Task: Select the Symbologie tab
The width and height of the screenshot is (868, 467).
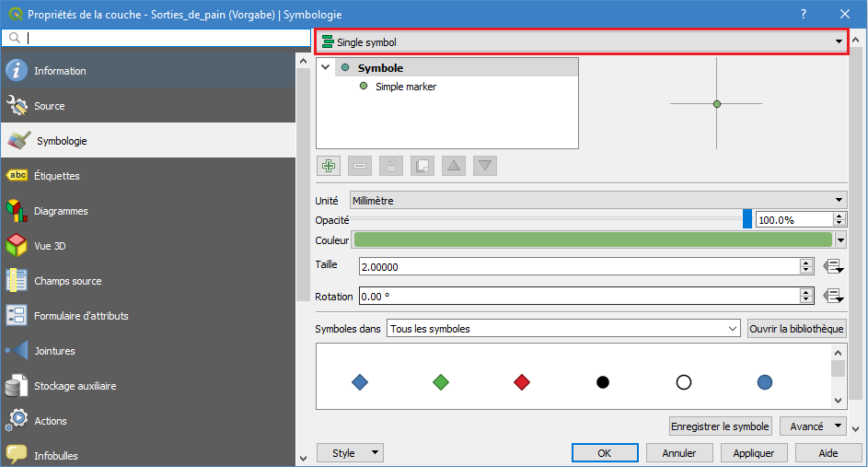Action: click(148, 141)
